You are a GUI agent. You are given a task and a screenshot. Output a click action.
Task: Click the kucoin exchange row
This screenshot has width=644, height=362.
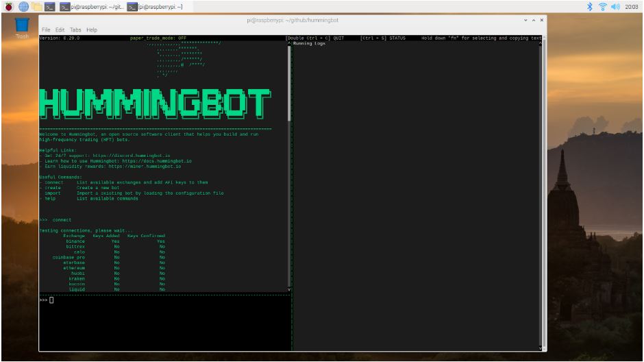click(x=117, y=284)
